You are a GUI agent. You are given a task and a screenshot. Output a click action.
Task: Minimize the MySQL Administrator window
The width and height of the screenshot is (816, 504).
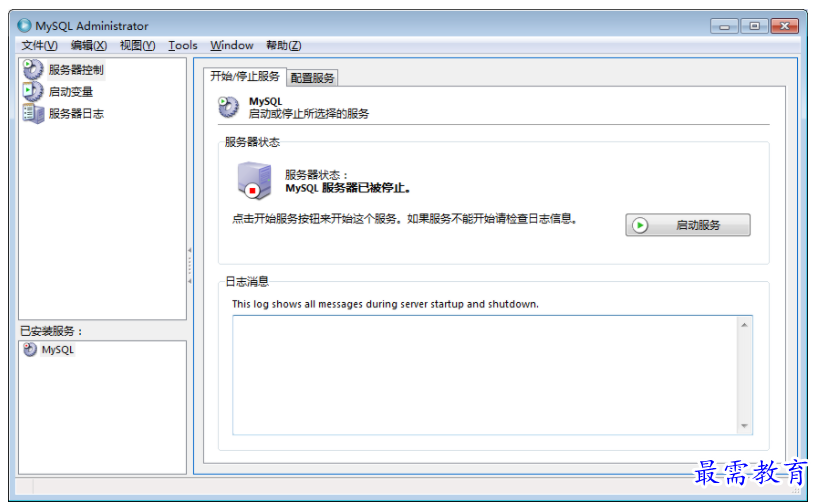tap(724, 26)
